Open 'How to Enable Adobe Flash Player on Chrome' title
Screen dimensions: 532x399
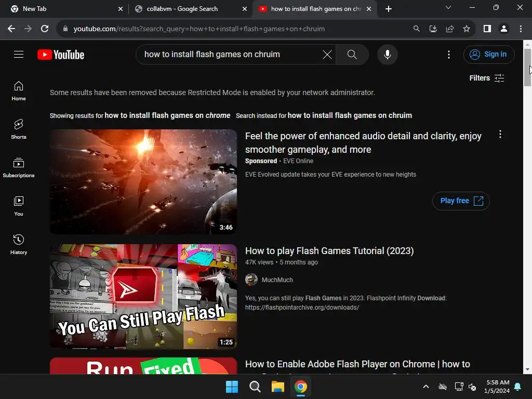click(x=357, y=364)
